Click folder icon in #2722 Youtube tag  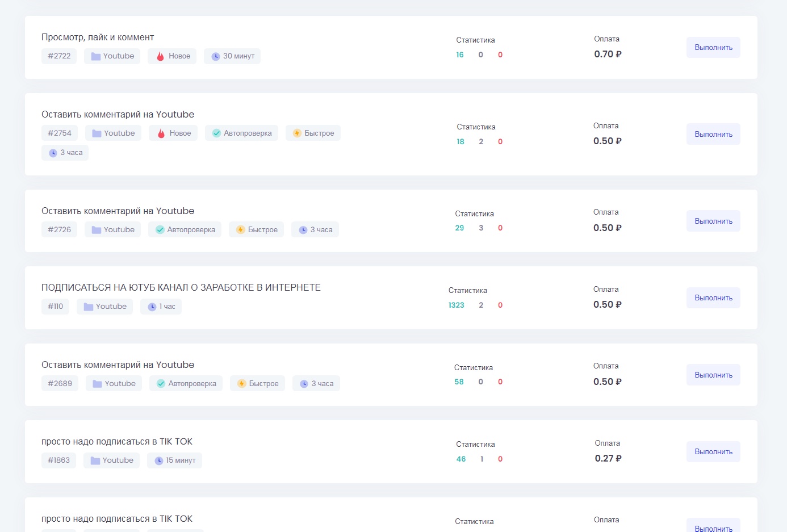(96, 56)
